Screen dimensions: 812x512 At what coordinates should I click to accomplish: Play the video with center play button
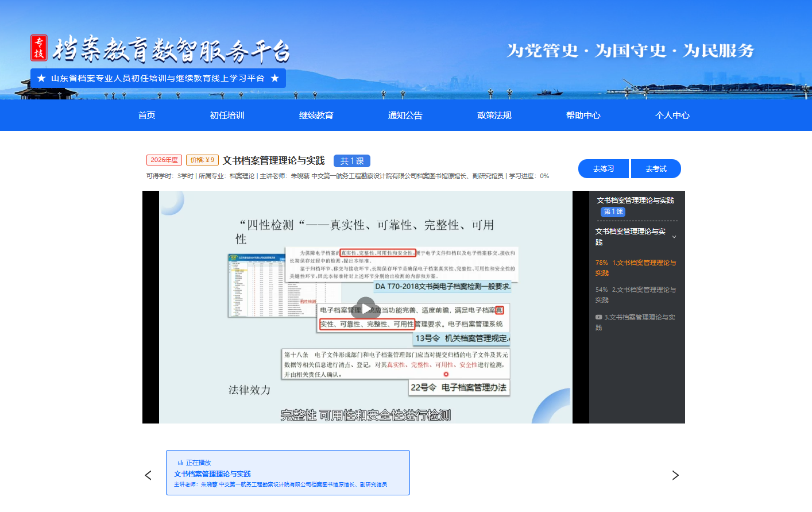point(366,307)
